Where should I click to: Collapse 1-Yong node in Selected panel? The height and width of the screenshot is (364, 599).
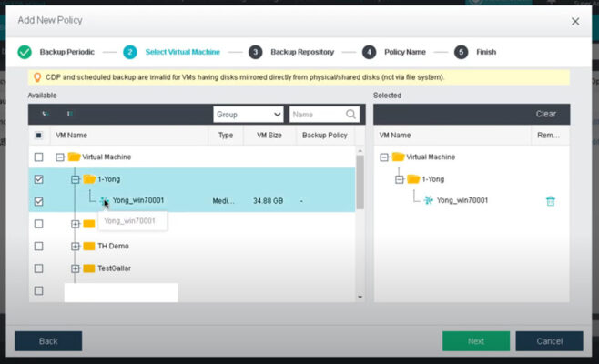pyautogui.click(x=400, y=179)
